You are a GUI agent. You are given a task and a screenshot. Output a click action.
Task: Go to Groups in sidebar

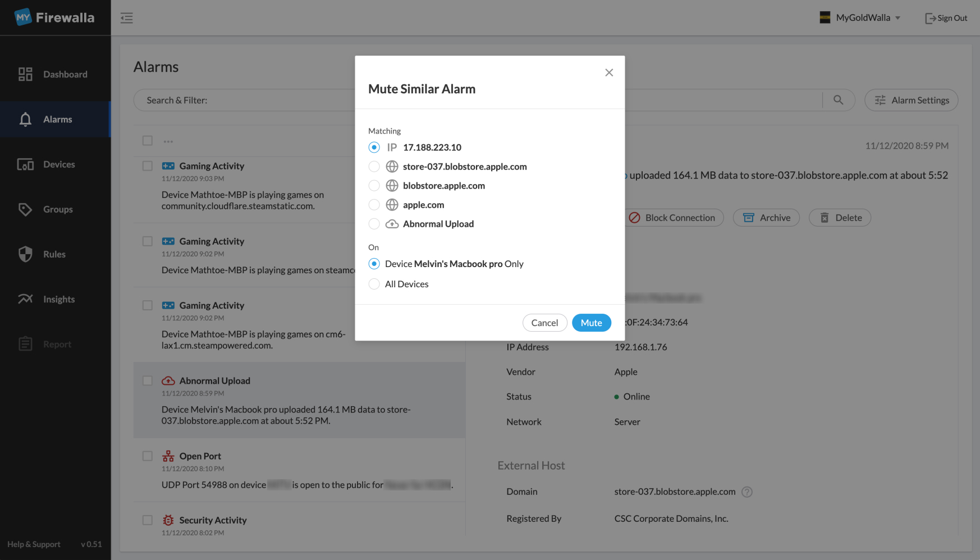55,209
